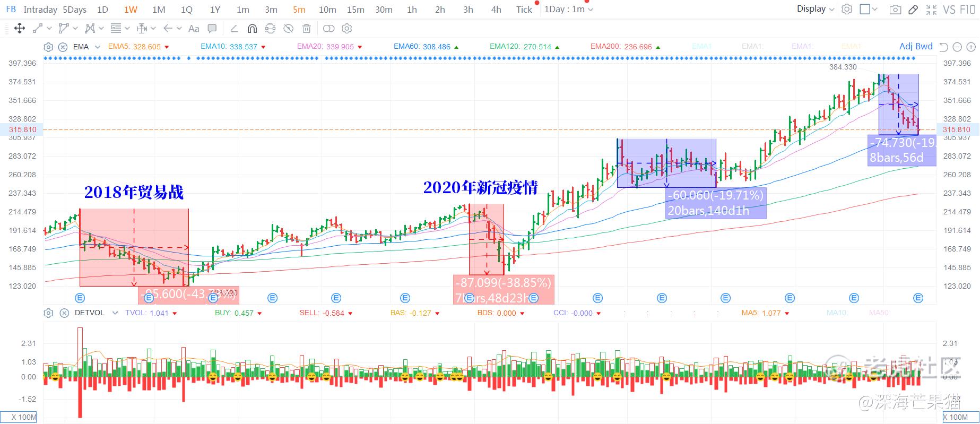Toggle EMA10 line value 338.537

click(x=233, y=47)
